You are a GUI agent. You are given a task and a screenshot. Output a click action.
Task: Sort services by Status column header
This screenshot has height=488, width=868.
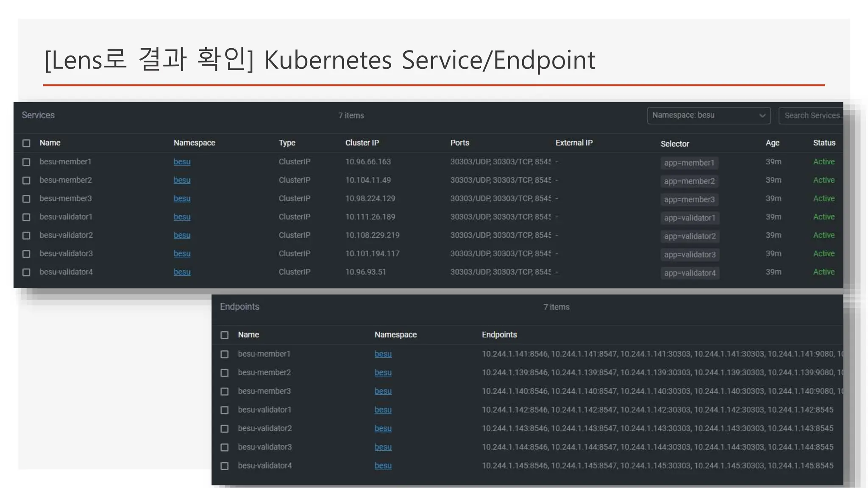824,143
